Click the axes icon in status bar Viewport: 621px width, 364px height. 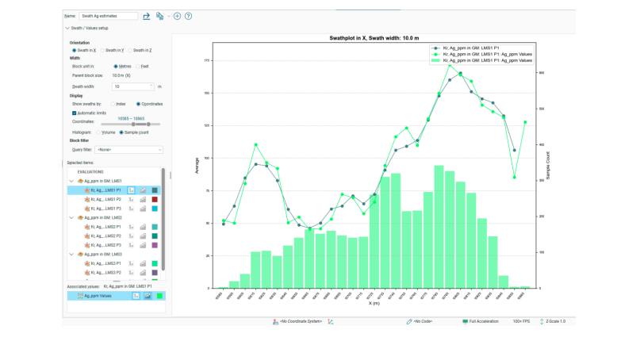[x=331, y=322]
